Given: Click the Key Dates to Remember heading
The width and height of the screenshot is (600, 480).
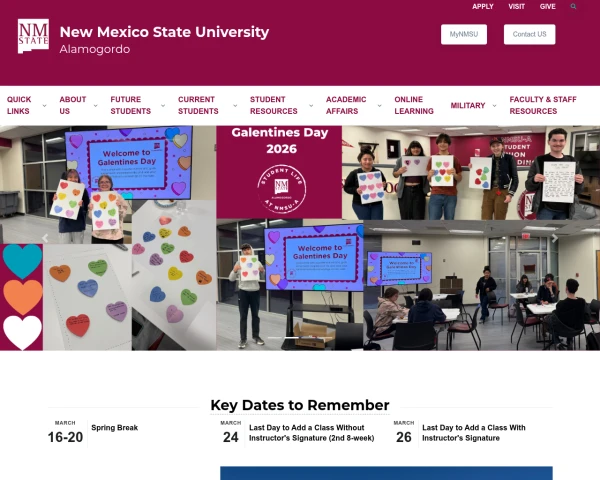Looking at the screenshot, I should coord(300,405).
